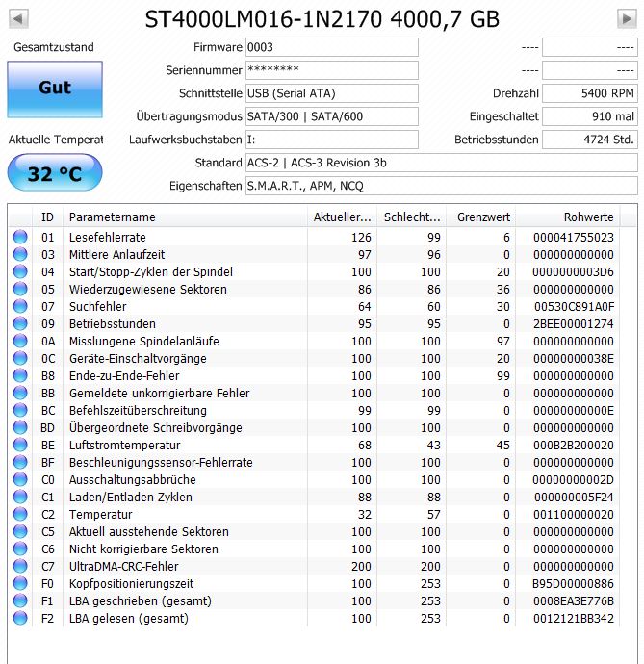Go to the next disk with right arrow
The height and width of the screenshot is (664, 644).
pos(627,18)
